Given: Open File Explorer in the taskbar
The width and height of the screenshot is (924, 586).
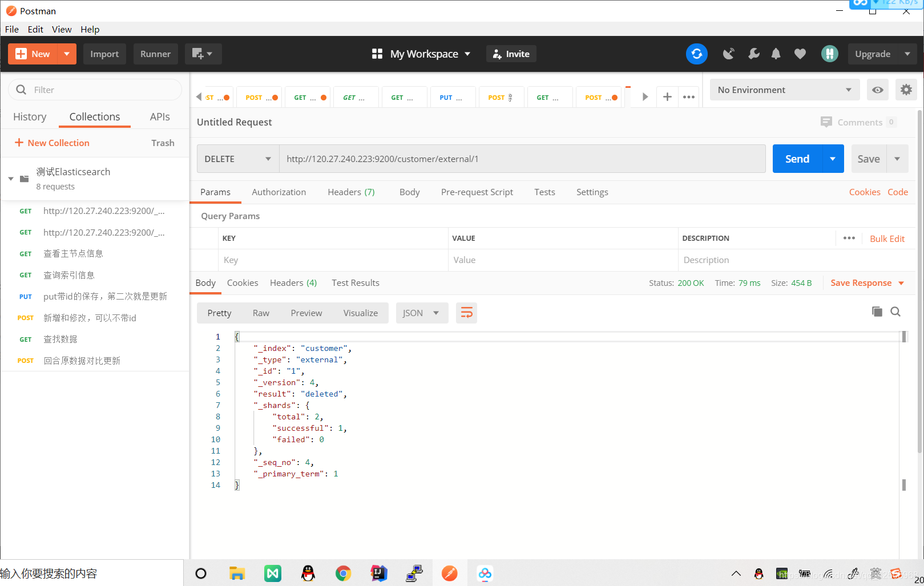Looking at the screenshot, I should click(x=237, y=573).
